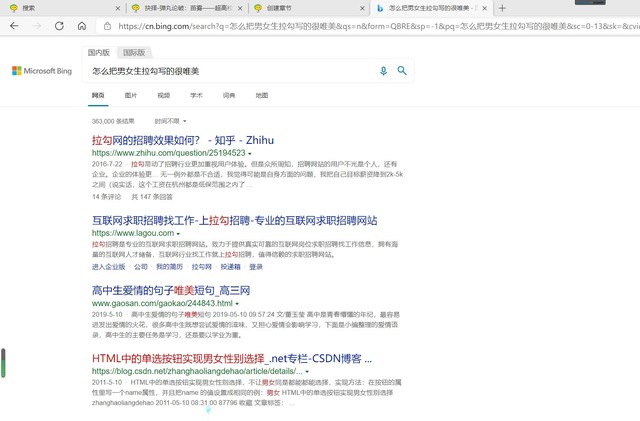Open the 地图 search tab
The image size is (640, 421).
pos(261,95)
